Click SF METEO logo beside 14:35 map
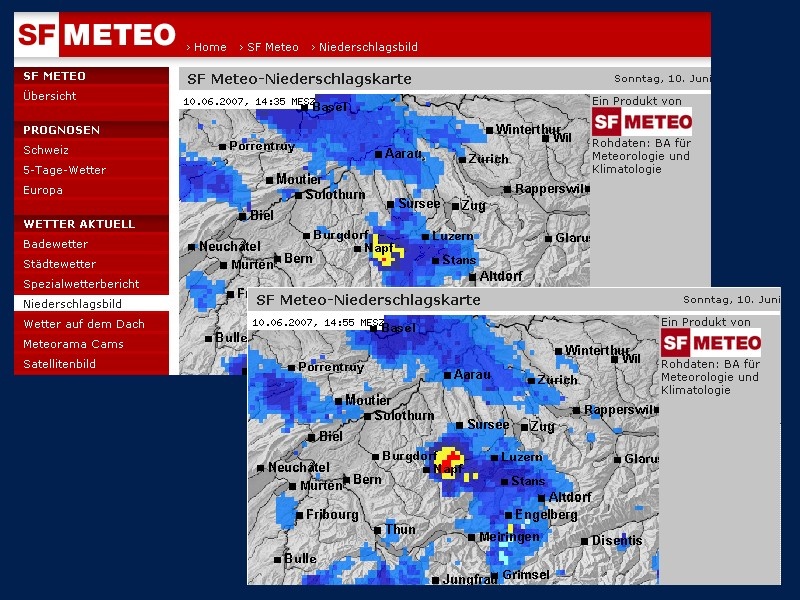800x600 pixels. [x=642, y=121]
